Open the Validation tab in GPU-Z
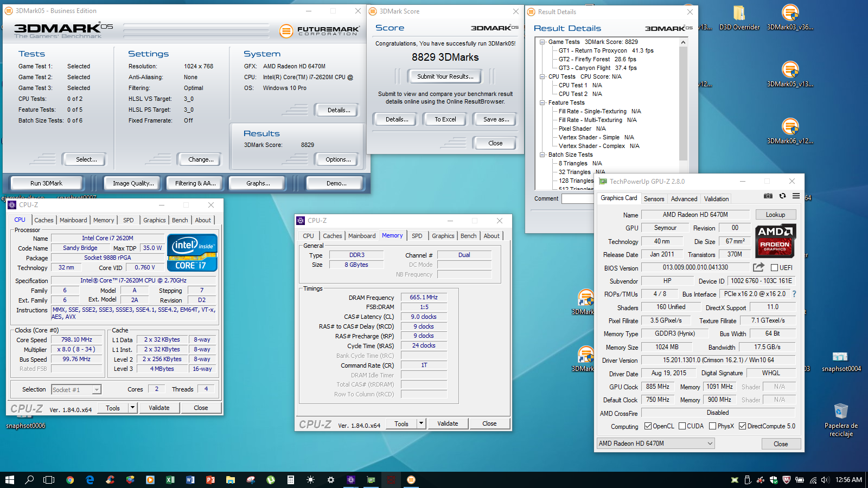 coord(716,199)
